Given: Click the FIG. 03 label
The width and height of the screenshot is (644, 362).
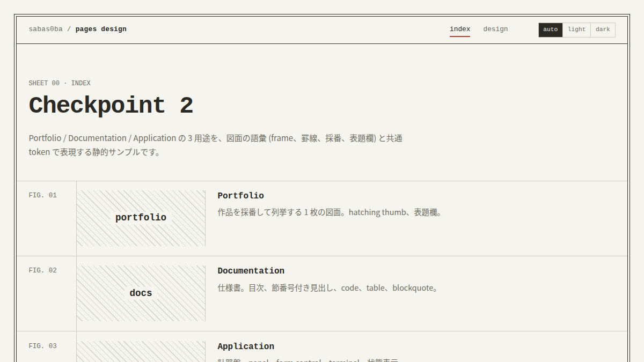Looking at the screenshot, I should tap(43, 346).
